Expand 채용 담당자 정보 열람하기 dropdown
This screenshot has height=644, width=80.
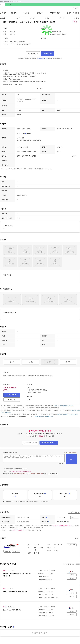[48, 442]
